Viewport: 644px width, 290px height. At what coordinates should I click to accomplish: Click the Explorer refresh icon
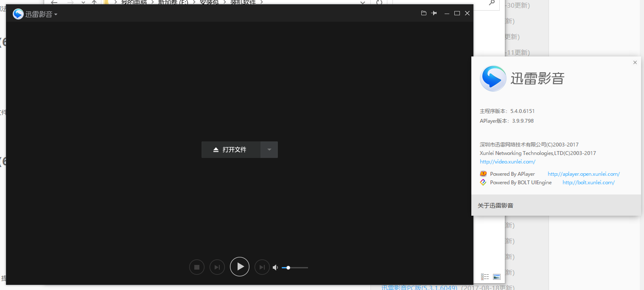pyautogui.click(x=379, y=3)
